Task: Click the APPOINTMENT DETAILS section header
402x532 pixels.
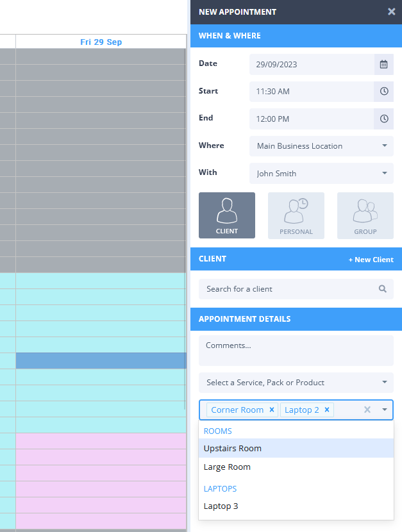Action: pyautogui.click(x=296, y=319)
